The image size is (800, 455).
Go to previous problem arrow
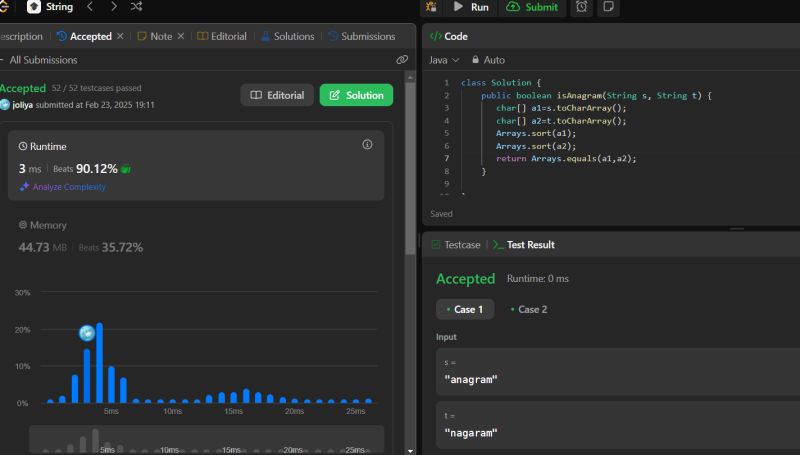(90, 7)
